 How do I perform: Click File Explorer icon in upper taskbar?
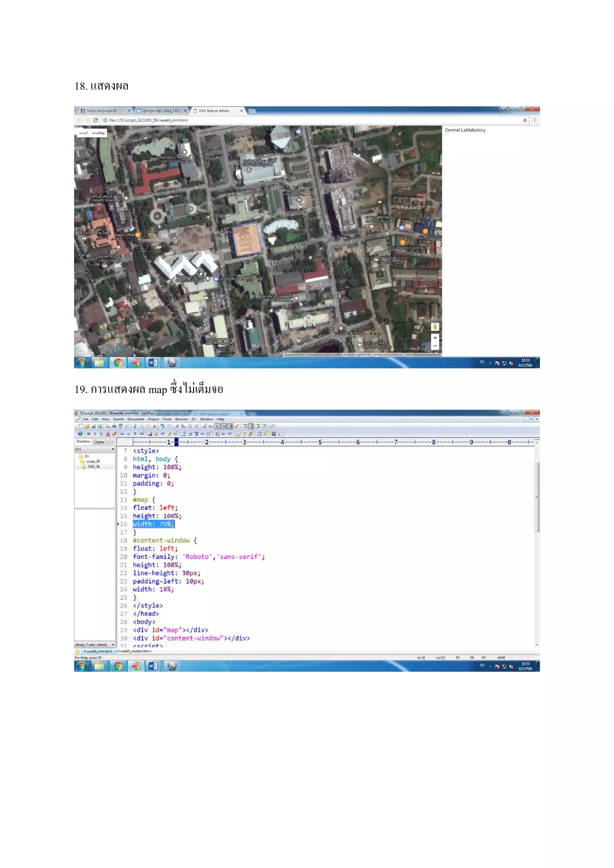coord(99,363)
